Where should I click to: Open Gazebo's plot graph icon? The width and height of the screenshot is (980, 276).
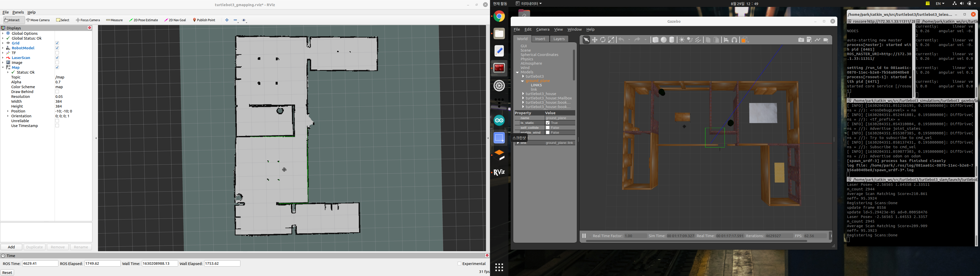point(817,40)
